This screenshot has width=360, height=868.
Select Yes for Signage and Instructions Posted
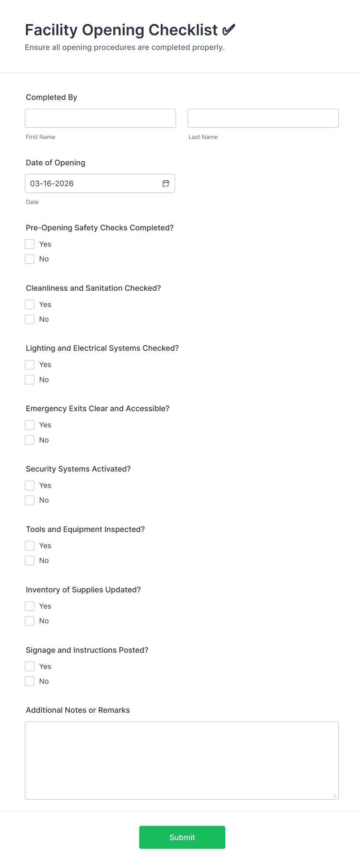(30, 667)
